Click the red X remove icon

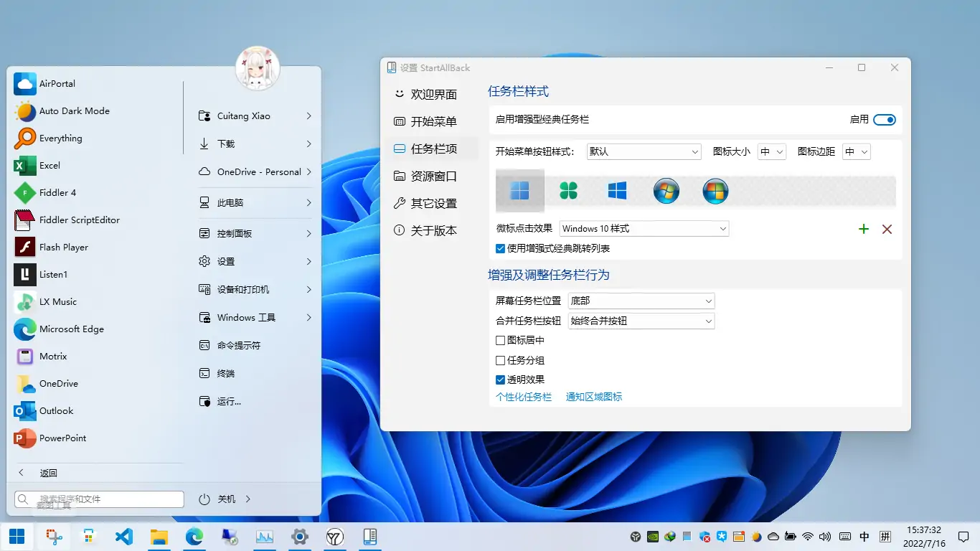(887, 229)
